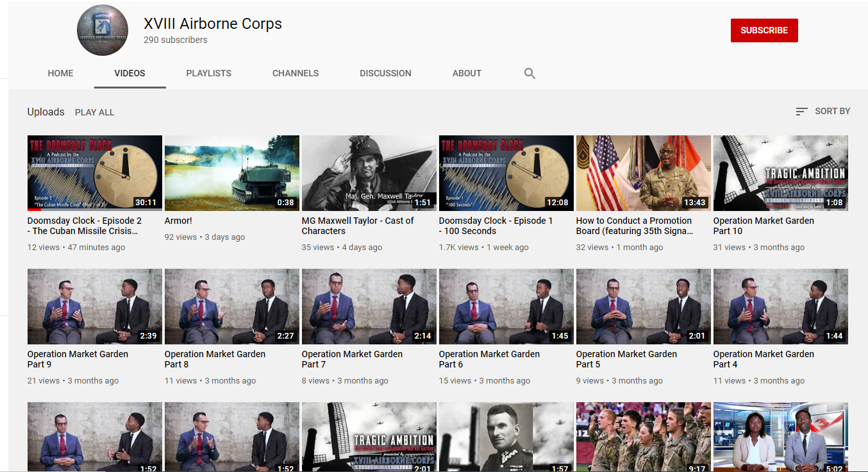The image size is (868, 472).
Task: Click How to Conduct a Promotion Board title
Action: pos(635,226)
